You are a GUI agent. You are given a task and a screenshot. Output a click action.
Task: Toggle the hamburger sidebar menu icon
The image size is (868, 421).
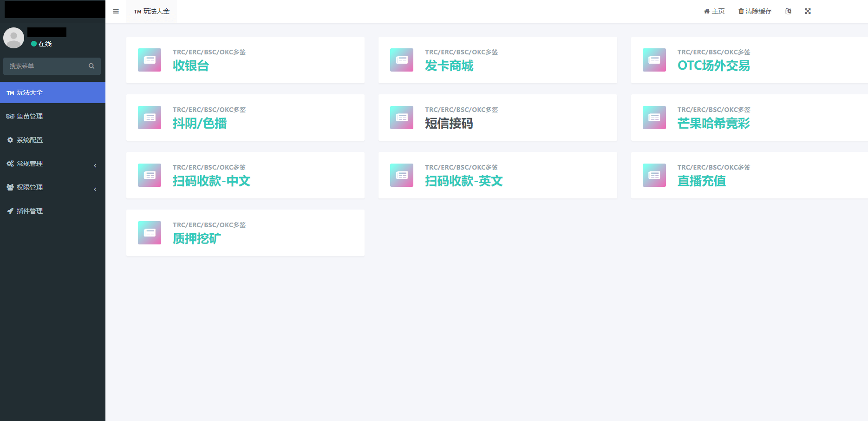[116, 11]
